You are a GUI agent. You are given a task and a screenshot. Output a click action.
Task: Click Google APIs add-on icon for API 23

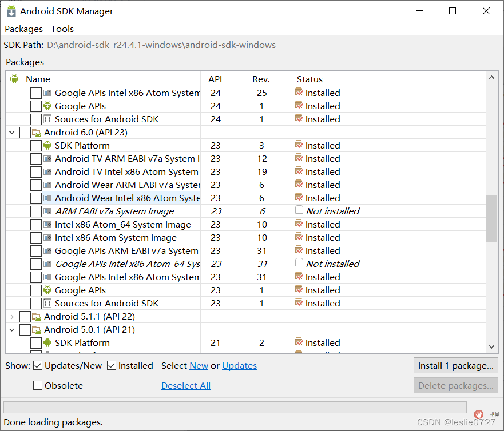47,290
